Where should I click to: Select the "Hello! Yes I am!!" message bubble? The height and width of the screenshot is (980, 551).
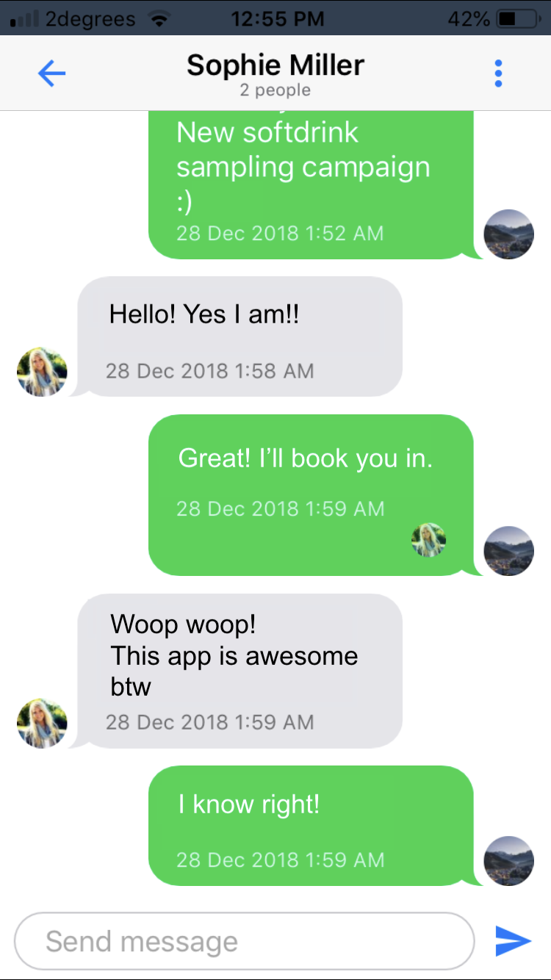pyautogui.click(x=240, y=336)
